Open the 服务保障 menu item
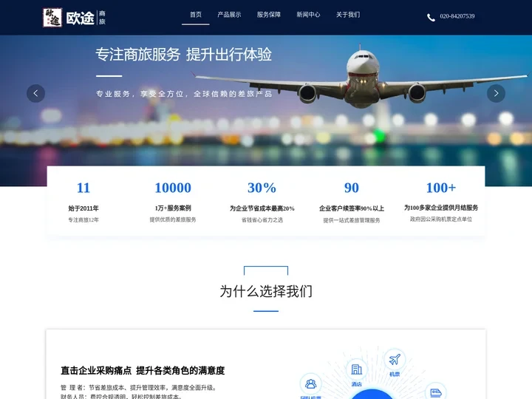 pyautogui.click(x=269, y=15)
